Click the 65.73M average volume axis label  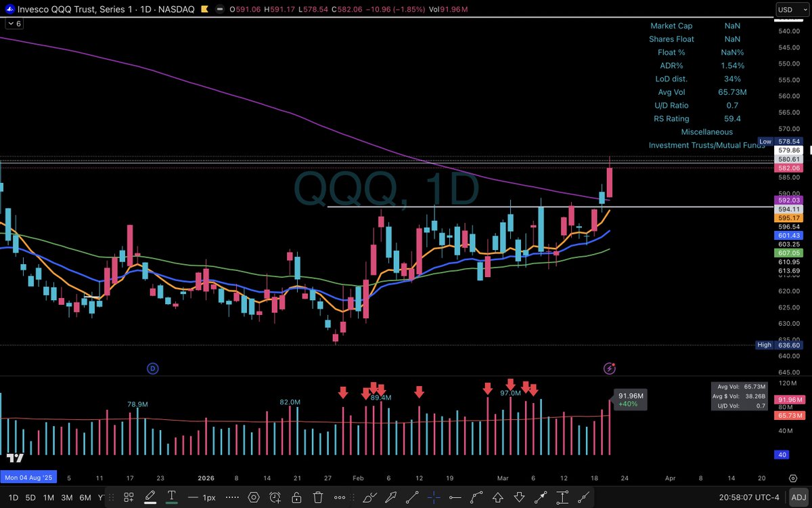[x=790, y=415]
